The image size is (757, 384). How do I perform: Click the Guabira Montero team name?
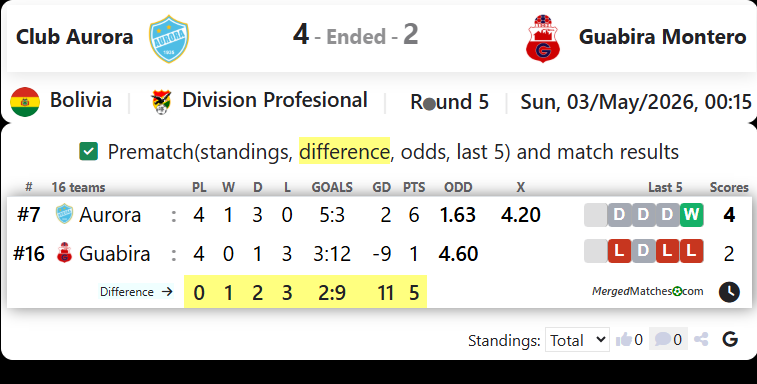[x=662, y=37]
